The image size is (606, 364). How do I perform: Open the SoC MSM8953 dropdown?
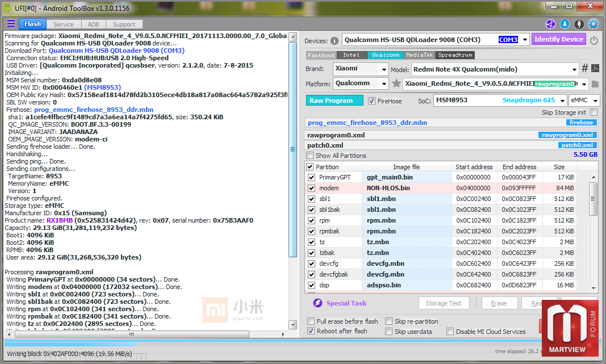[563, 101]
